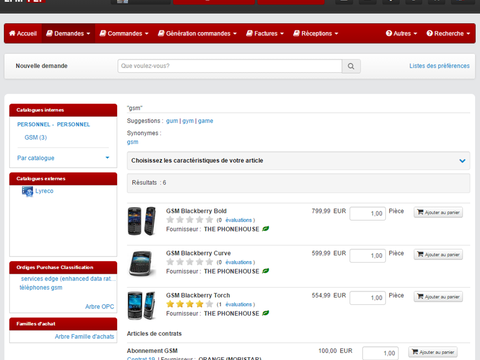480x360 pixels.
Task: Click quantity field for GSM Blackberry Bold
Action: (368, 213)
